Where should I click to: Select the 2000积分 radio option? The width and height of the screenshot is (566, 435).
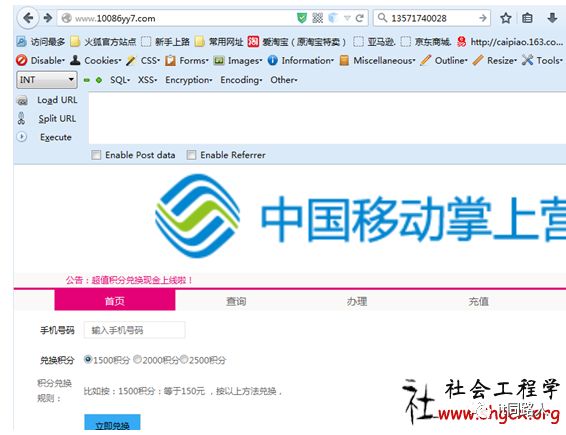click(137, 359)
